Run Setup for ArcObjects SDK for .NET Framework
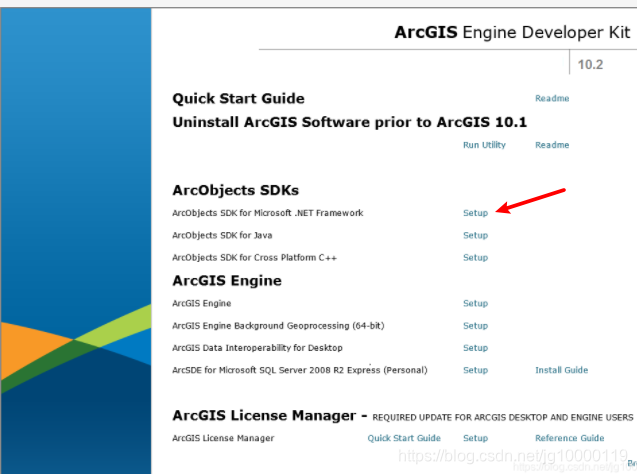 pyautogui.click(x=475, y=213)
